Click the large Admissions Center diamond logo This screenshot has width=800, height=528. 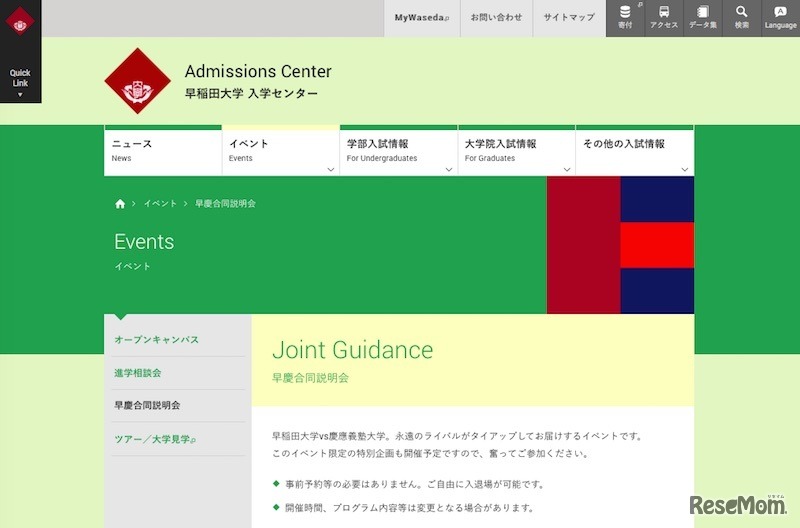[x=137, y=81]
